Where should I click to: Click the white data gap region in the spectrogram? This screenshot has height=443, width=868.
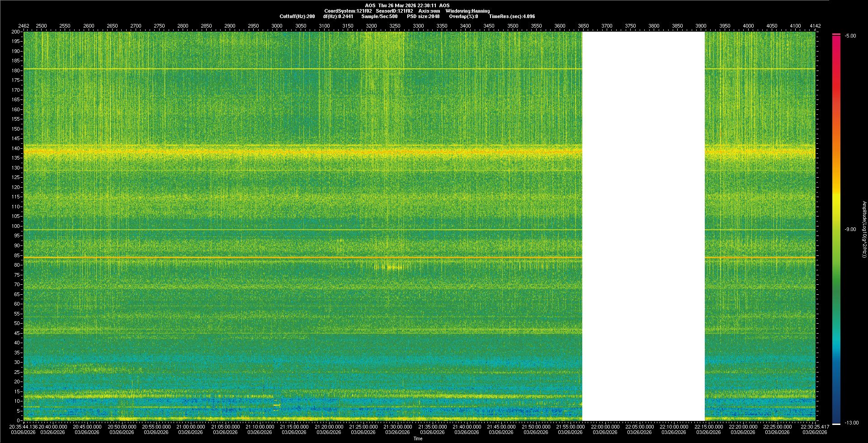643,226
